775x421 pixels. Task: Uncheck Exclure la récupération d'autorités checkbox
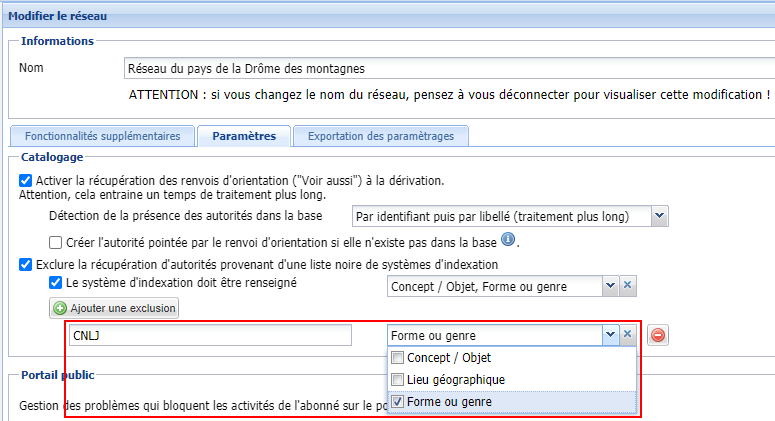(x=26, y=265)
